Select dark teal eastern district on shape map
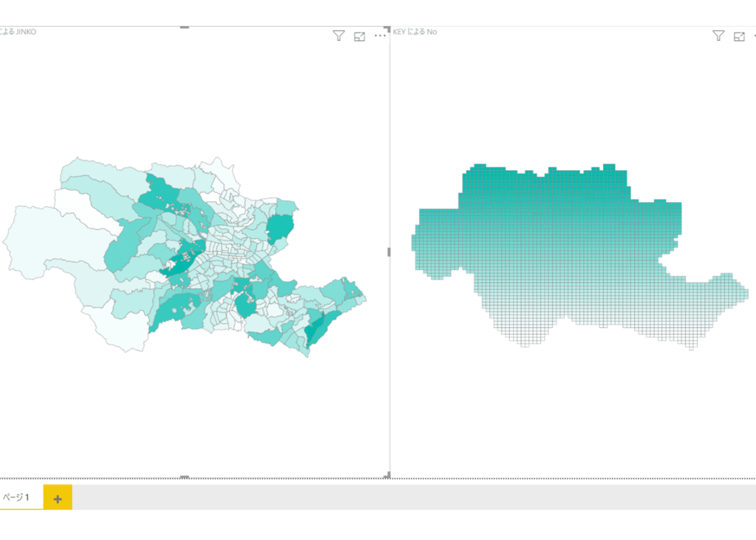This screenshot has height=540, width=756. point(280,227)
